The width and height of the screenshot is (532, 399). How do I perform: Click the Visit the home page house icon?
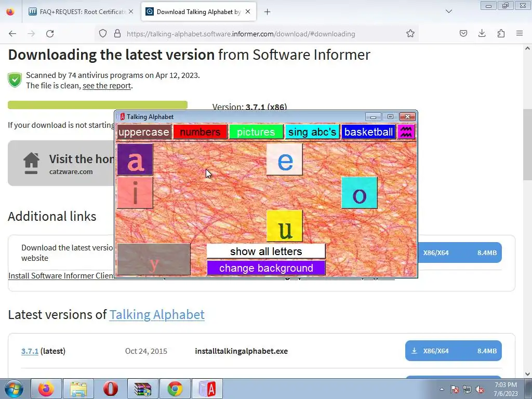pyautogui.click(x=31, y=163)
